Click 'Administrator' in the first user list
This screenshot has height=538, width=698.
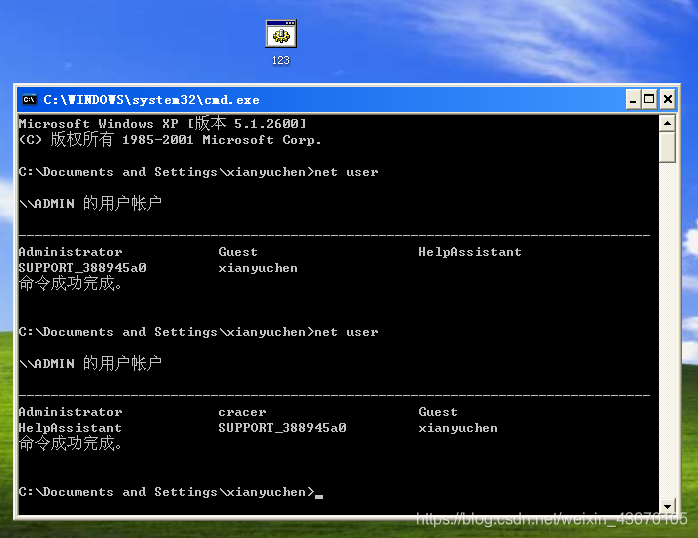click(x=70, y=252)
